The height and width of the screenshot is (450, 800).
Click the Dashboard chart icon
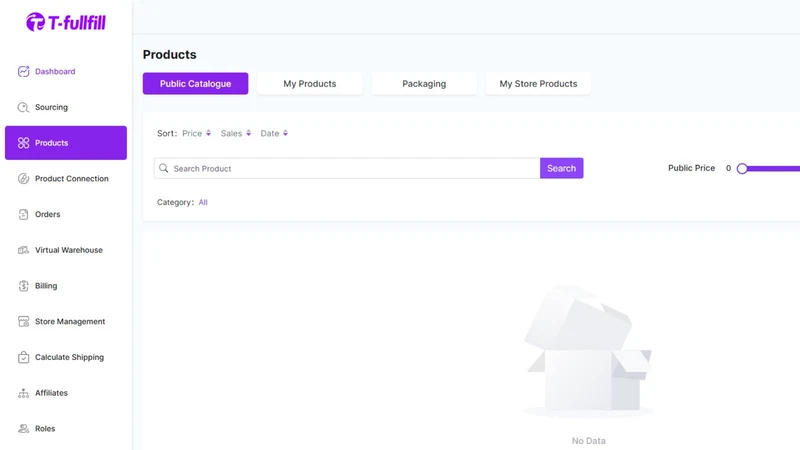pos(23,71)
